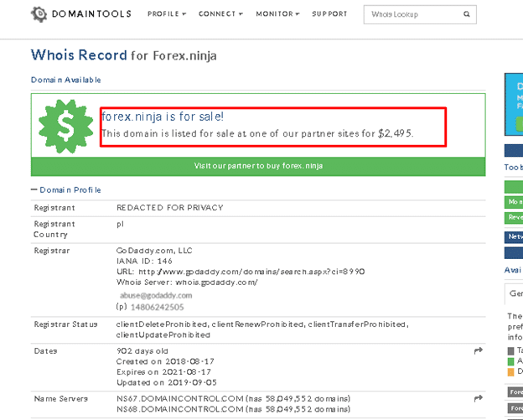Select the 'IANA ID: 146' text
Screen dimensions: 523x420
coord(144,261)
